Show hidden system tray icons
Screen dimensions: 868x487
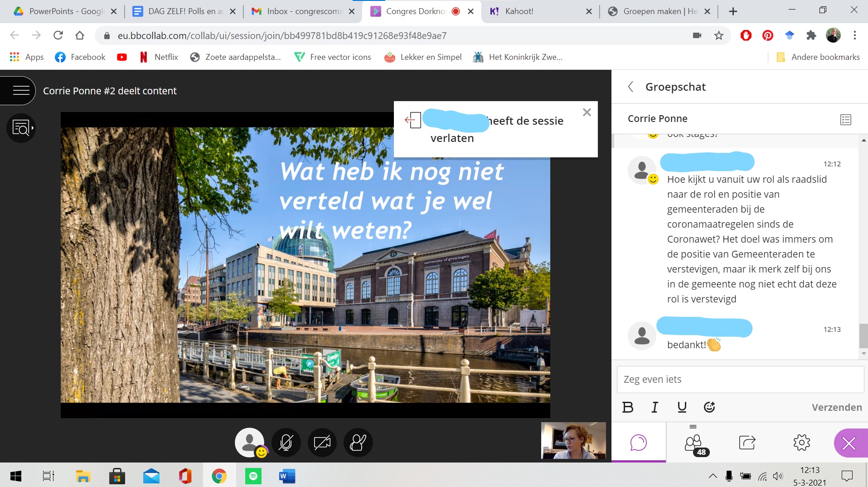pos(713,476)
